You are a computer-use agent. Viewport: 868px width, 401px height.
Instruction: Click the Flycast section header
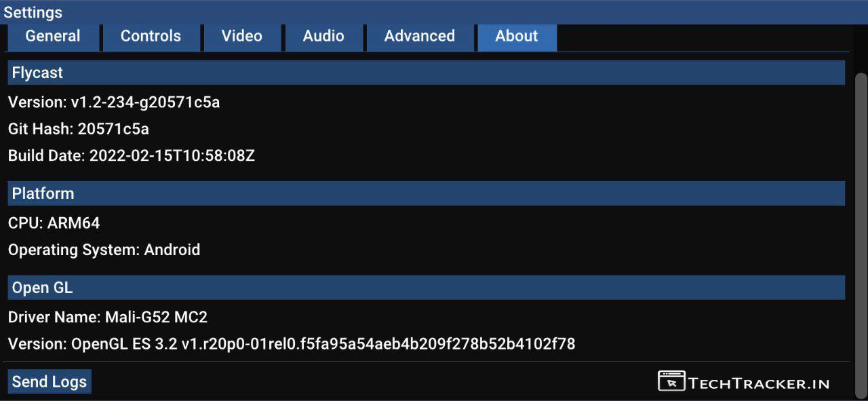coord(426,73)
